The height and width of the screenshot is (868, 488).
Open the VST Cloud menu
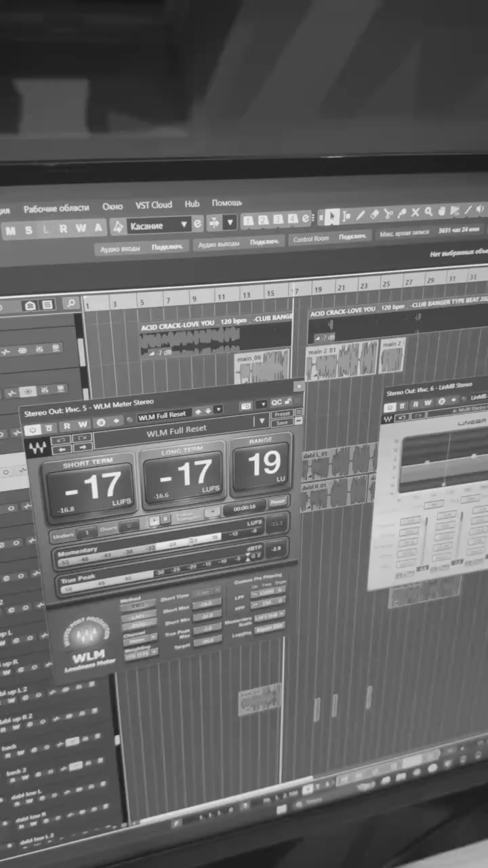point(153,205)
